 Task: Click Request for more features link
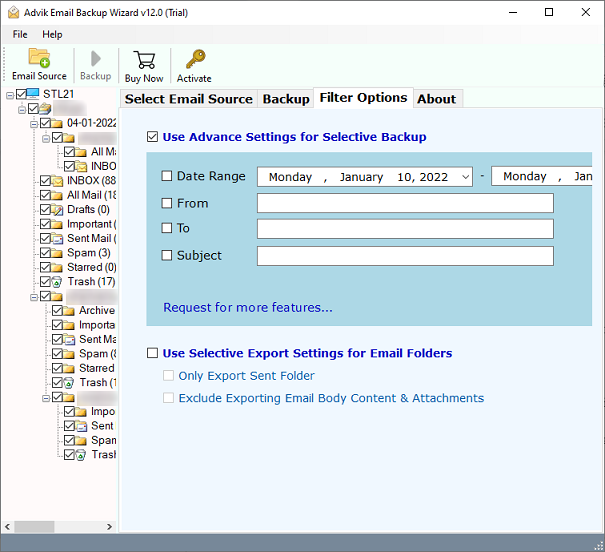click(x=248, y=307)
